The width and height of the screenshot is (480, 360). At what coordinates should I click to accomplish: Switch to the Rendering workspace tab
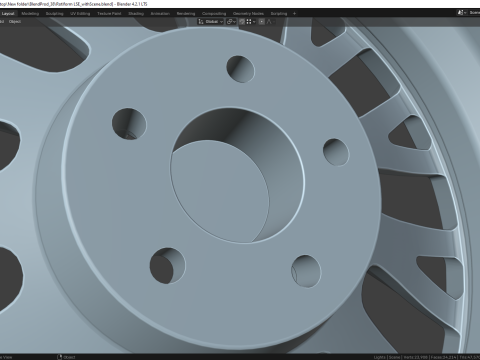186,13
